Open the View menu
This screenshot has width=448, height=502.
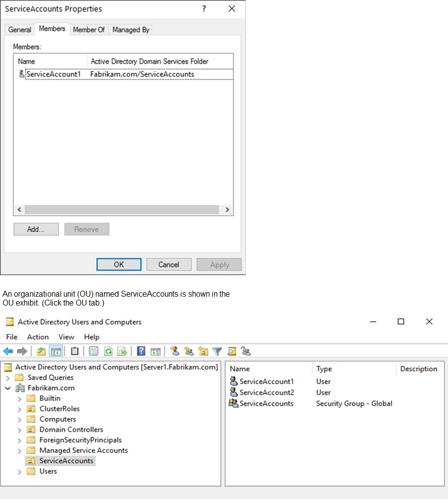click(66, 337)
